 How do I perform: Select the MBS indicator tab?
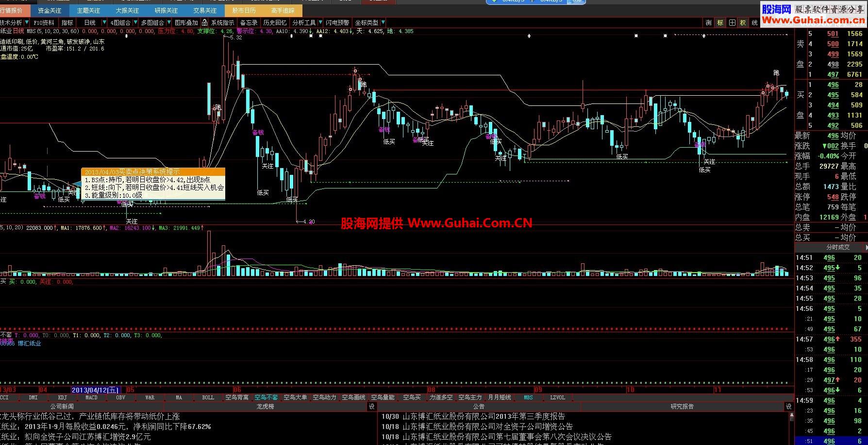[x=528, y=397]
